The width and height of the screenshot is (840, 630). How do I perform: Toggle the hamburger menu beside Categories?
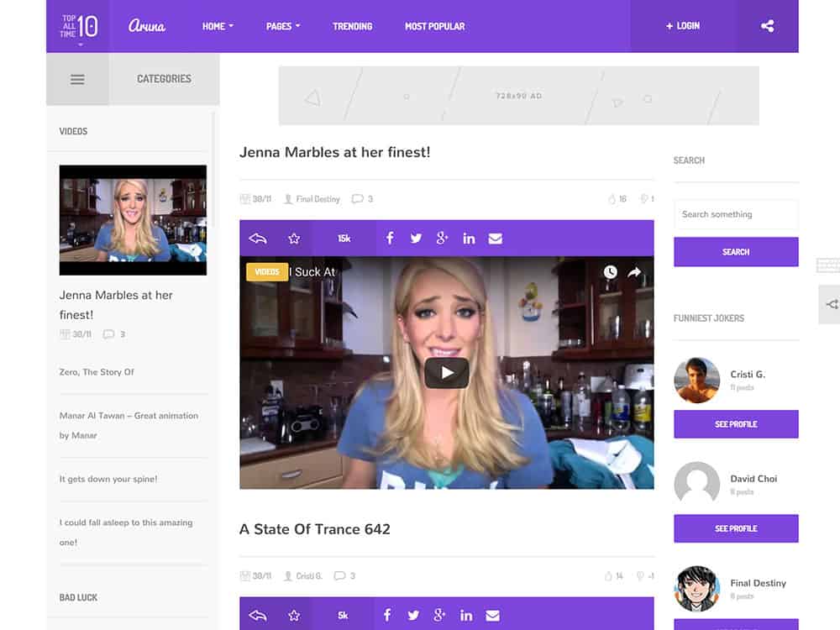(77, 79)
